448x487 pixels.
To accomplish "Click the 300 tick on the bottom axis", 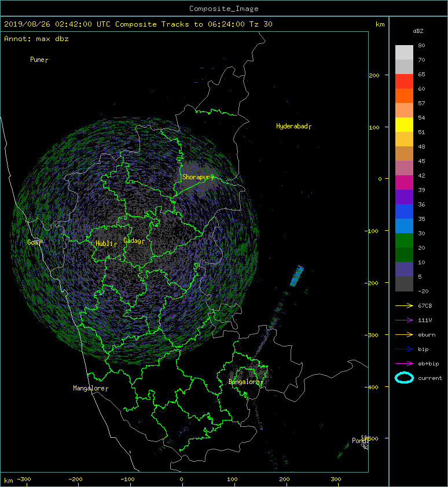I will tap(336, 479).
